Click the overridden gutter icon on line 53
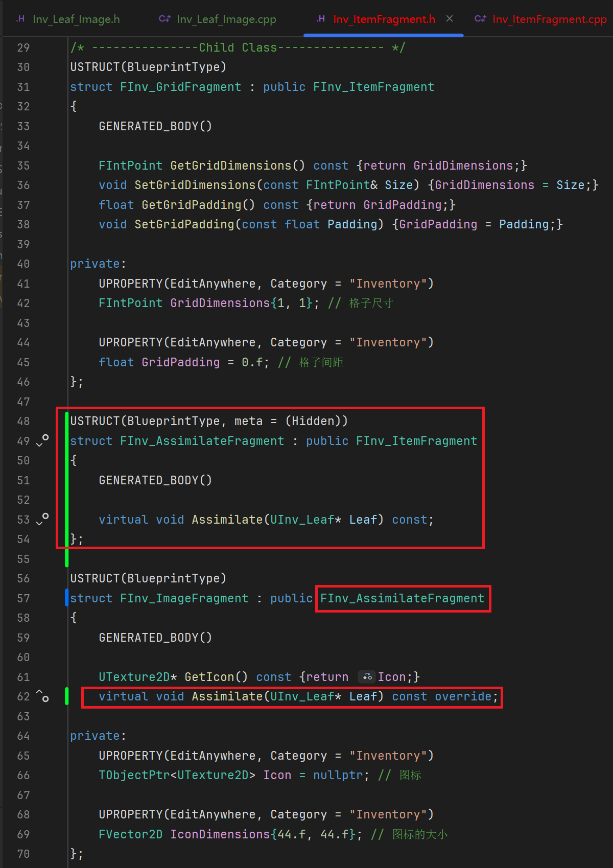This screenshot has width=613, height=868. tap(42, 519)
